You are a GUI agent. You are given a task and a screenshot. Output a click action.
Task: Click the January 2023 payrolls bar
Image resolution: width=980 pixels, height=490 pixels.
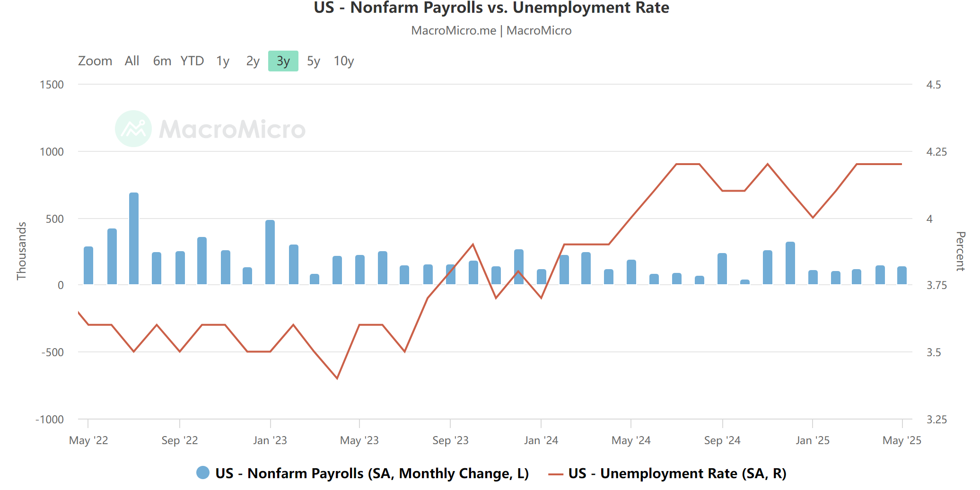(x=270, y=252)
